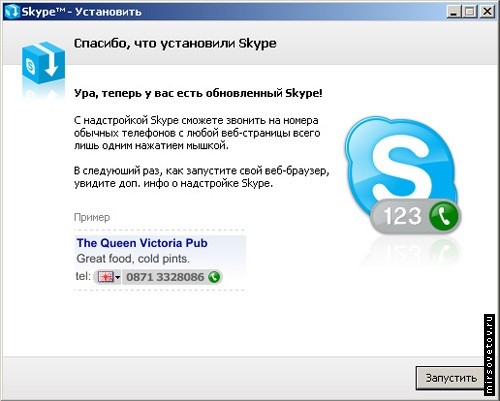Screen dimensions: 500x401
Task: Click the green call icon after 0871 3328086
Action: point(214,277)
